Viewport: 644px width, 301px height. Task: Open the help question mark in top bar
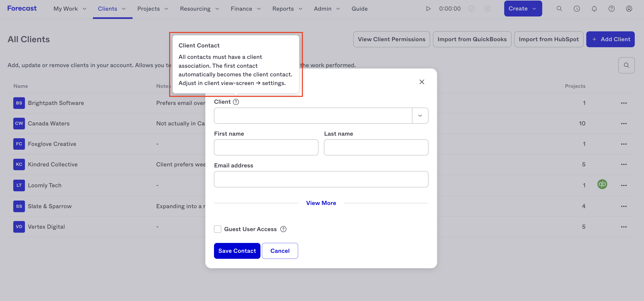click(611, 9)
